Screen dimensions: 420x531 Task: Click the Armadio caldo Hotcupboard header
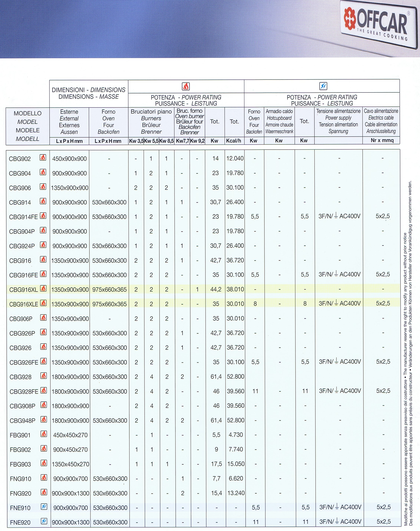pyautogui.click(x=279, y=121)
